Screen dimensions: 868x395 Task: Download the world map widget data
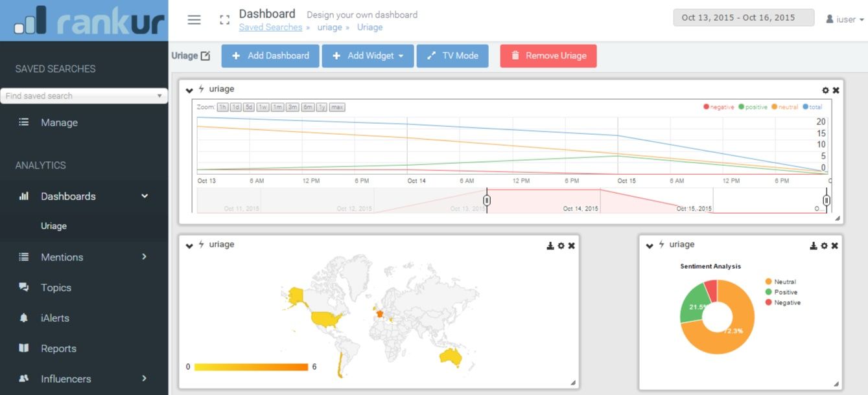550,245
